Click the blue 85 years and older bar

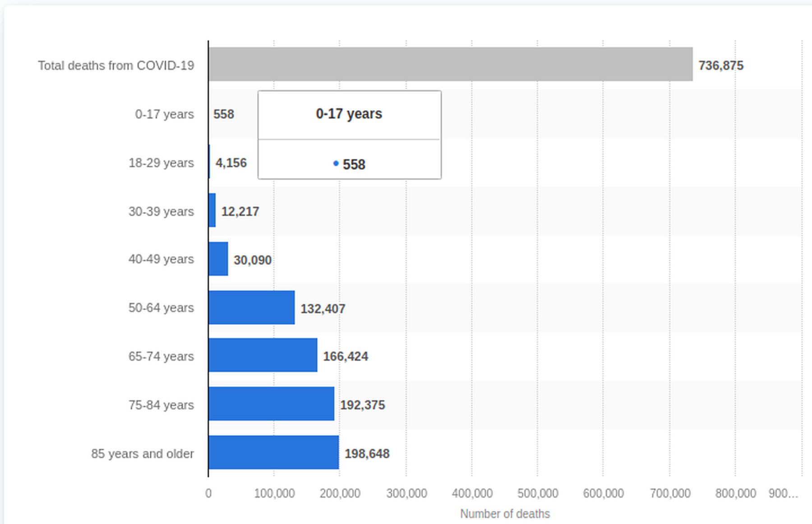[x=274, y=452]
